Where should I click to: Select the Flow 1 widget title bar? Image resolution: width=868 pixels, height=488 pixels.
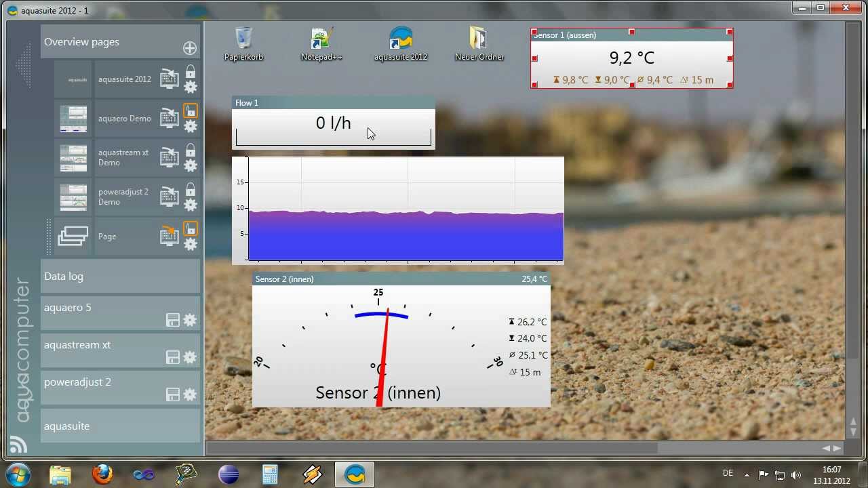tap(333, 103)
